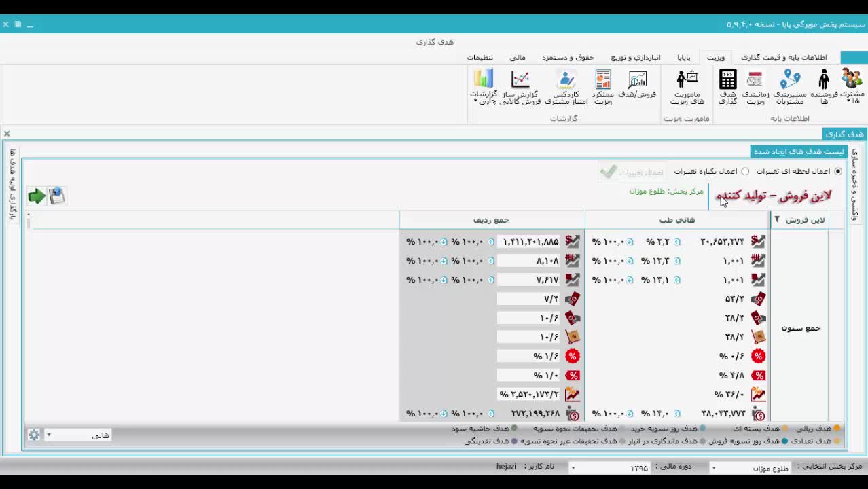Image resolution: width=868 pixels, height=489 pixels.
Task: Open ماموریت های ویزیت icon
Action: point(687,81)
